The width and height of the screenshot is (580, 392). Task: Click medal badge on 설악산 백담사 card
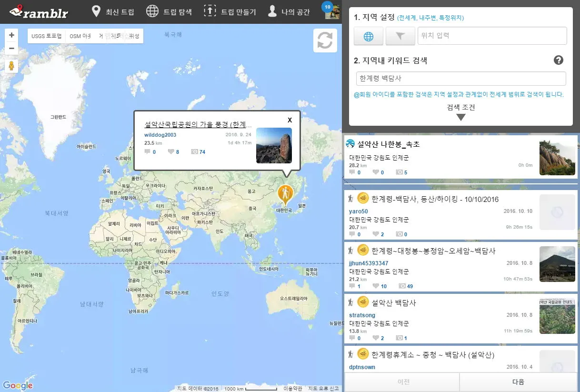click(363, 302)
